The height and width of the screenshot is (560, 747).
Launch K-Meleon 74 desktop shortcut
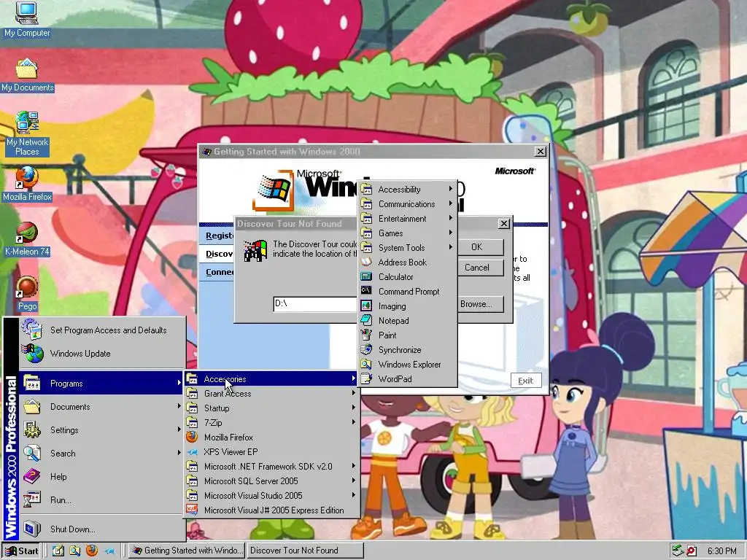tap(27, 238)
